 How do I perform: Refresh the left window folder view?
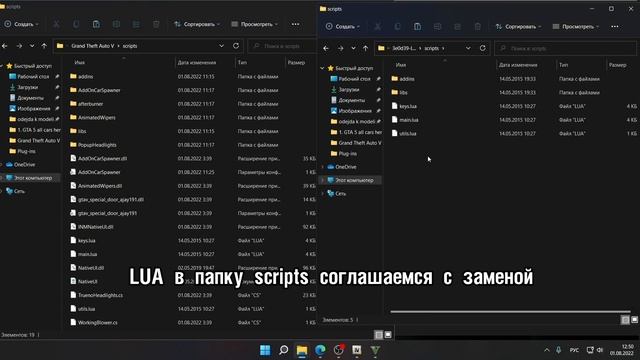coord(236,46)
